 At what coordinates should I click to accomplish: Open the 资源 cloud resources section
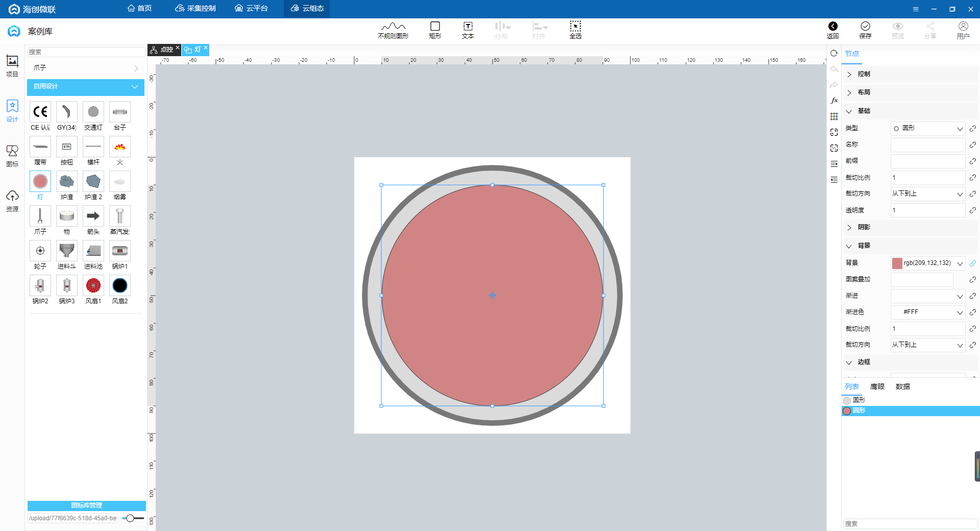click(12, 201)
